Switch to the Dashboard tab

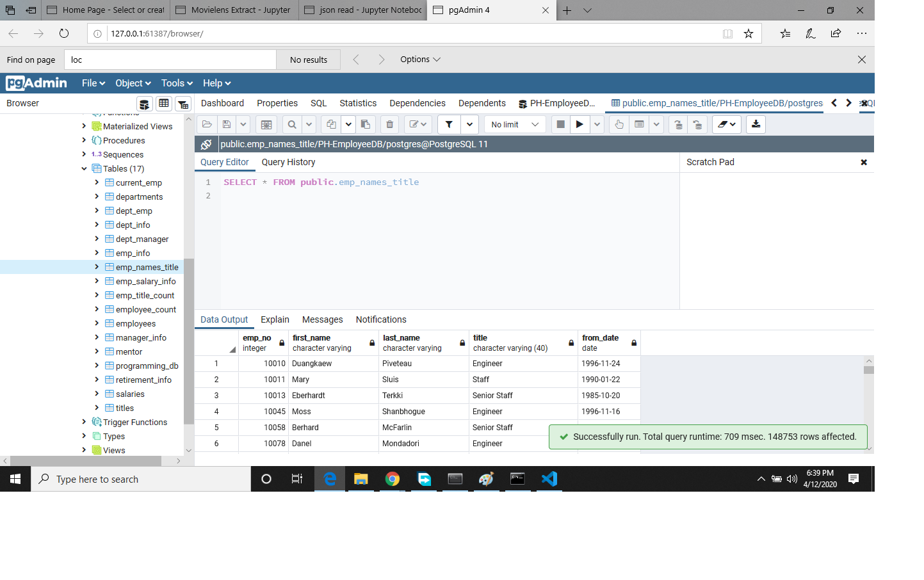coord(222,103)
